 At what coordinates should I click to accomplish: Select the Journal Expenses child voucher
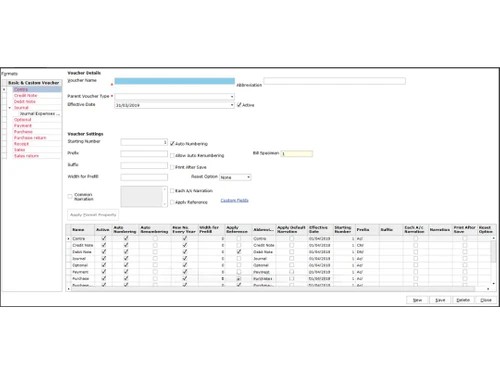point(40,114)
